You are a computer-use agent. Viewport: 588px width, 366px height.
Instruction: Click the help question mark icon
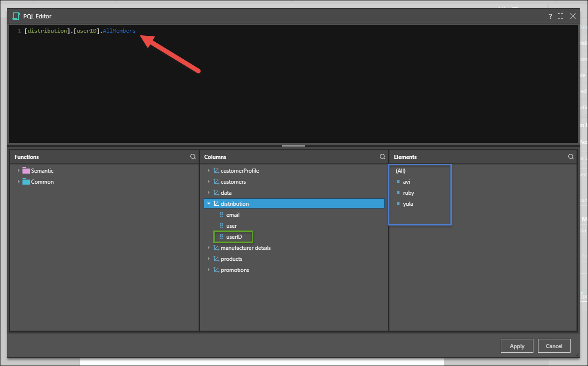point(550,16)
